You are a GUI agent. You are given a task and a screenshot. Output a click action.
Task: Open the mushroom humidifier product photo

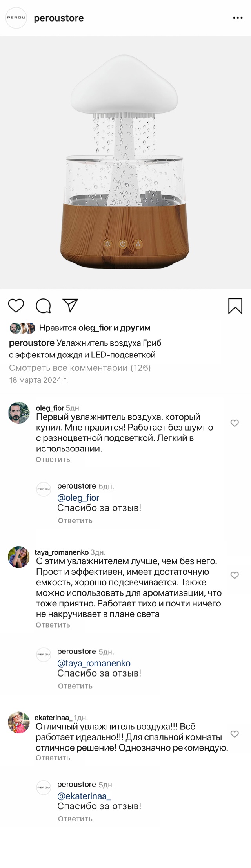pos(125,162)
